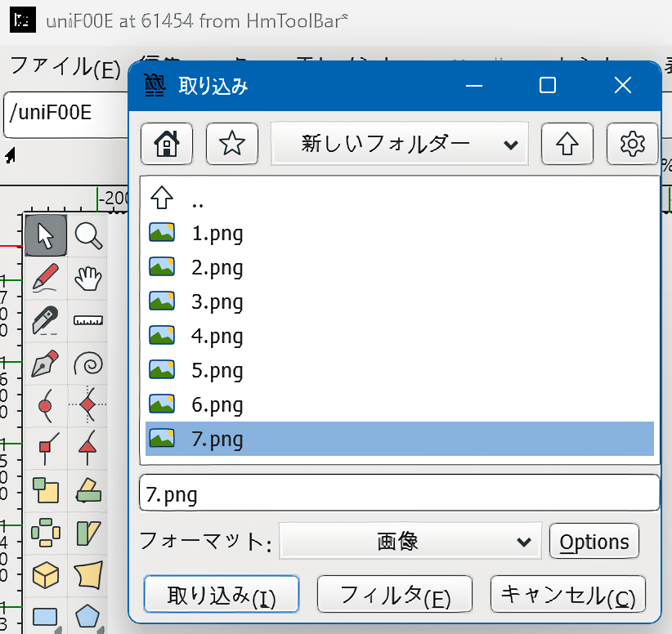Screen dimensions: 672x634
Task: Pick the Spiral tool
Action: (88, 363)
